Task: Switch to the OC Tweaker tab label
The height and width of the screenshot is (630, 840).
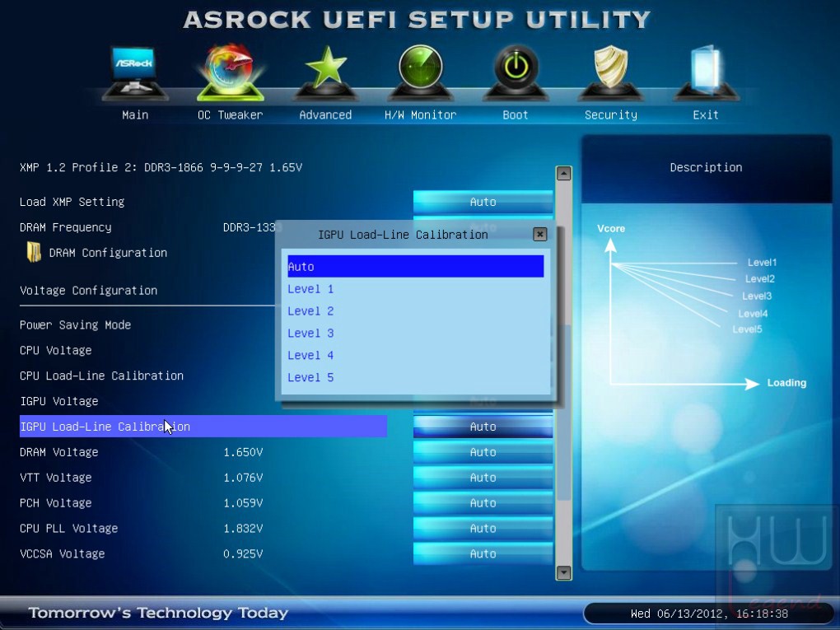Action: pos(231,114)
